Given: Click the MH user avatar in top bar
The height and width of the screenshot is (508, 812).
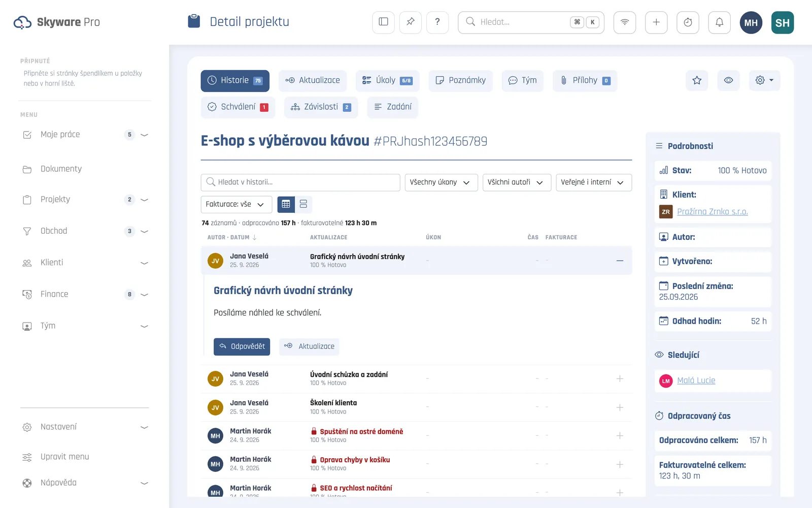Looking at the screenshot, I should [x=751, y=22].
